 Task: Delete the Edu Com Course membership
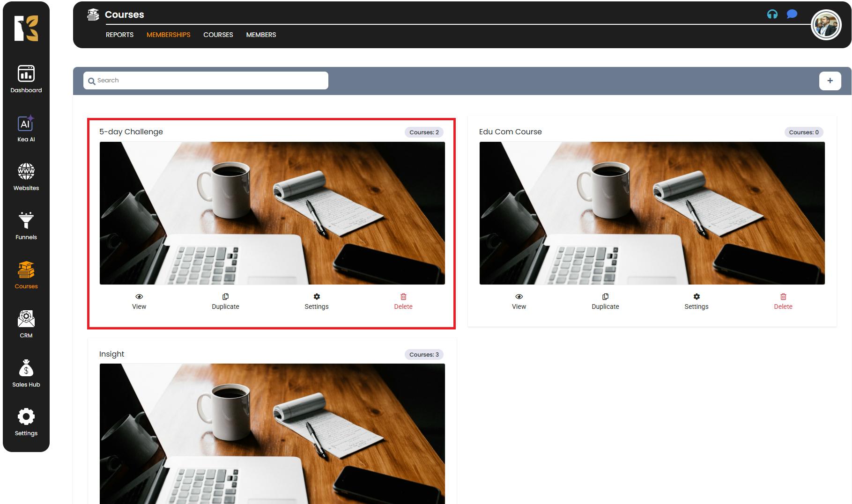point(783,301)
